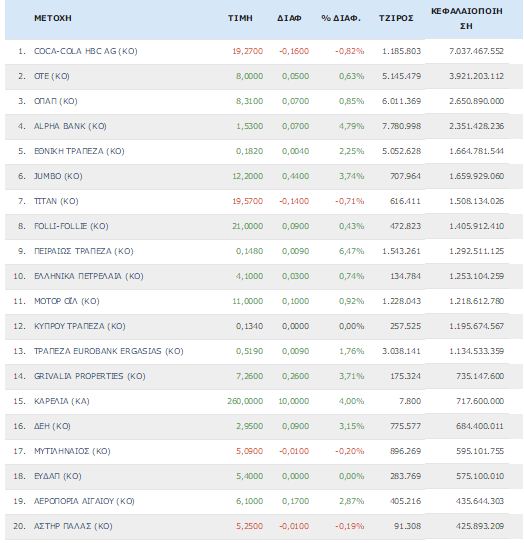This screenshot has height=543, width=524.
Task: Open the ΕΘΝΙΚΗ ΤΡΑΠΕΖΑ (KO) stock link
Action: [x=79, y=151]
